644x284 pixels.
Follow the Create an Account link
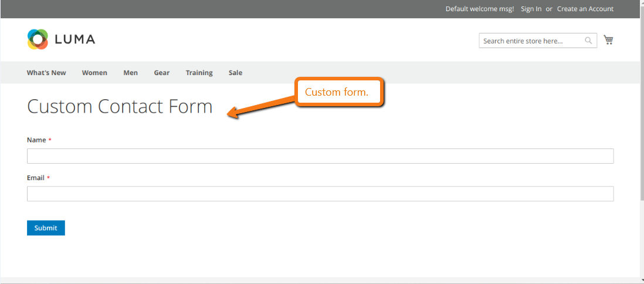tap(585, 9)
